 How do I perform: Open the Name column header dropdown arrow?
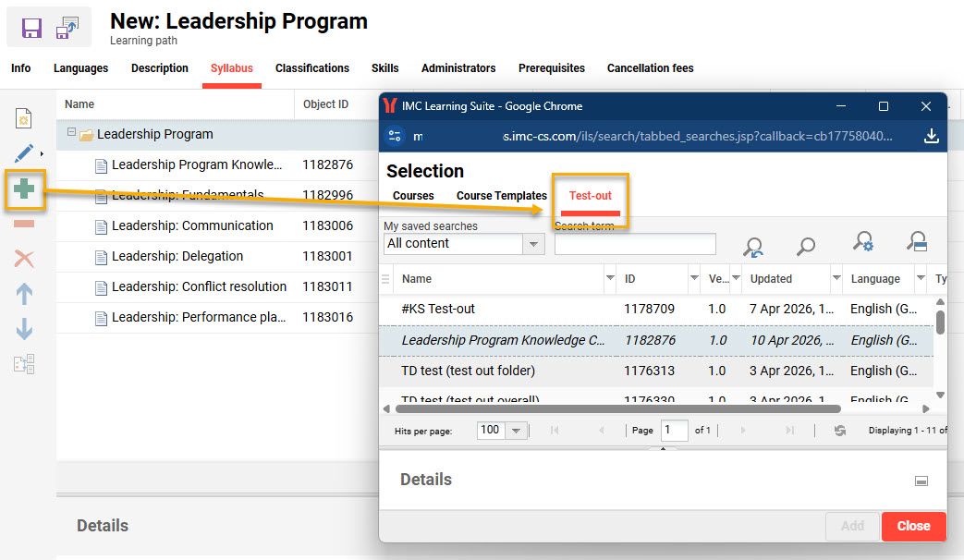pyautogui.click(x=609, y=278)
